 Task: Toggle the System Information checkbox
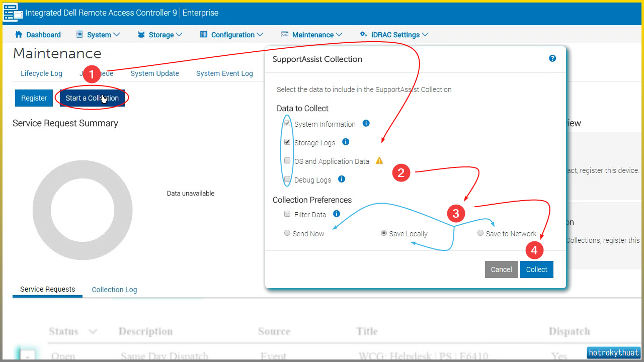tap(287, 123)
